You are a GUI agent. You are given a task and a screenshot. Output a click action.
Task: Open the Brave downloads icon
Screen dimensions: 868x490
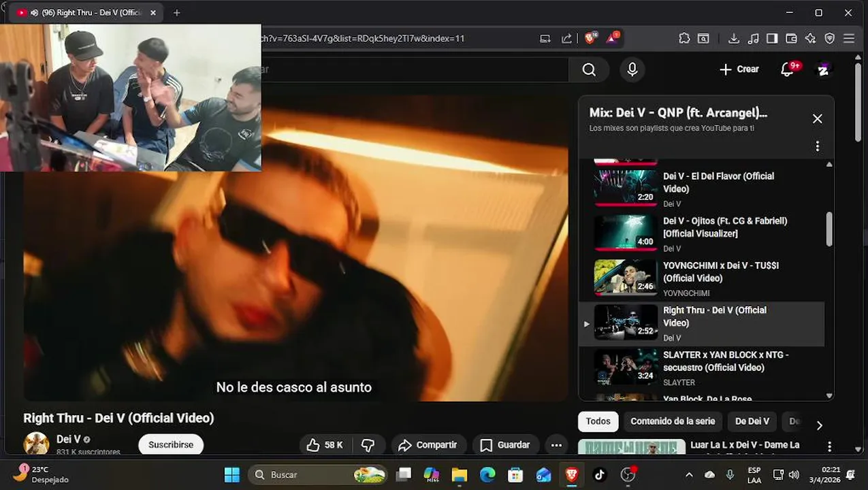733,39
